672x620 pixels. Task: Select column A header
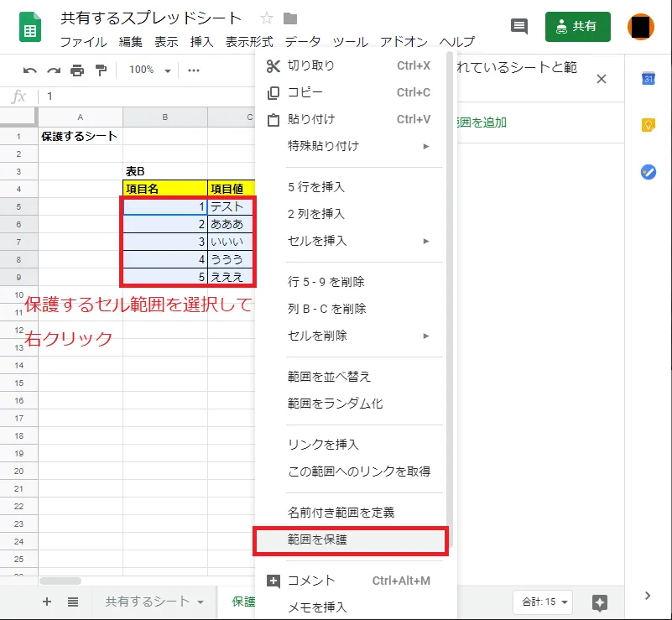click(x=81, y=117)
